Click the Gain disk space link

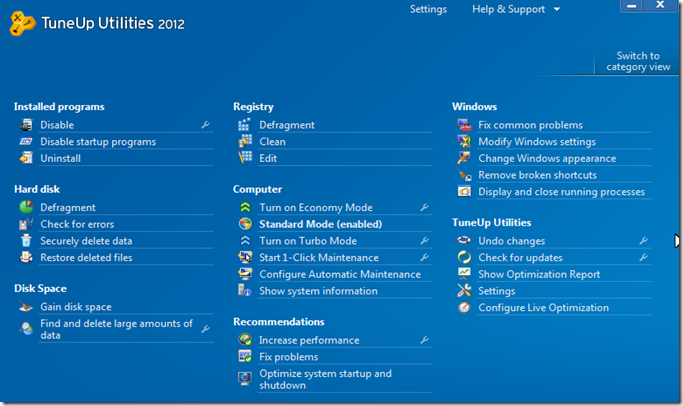76,307
